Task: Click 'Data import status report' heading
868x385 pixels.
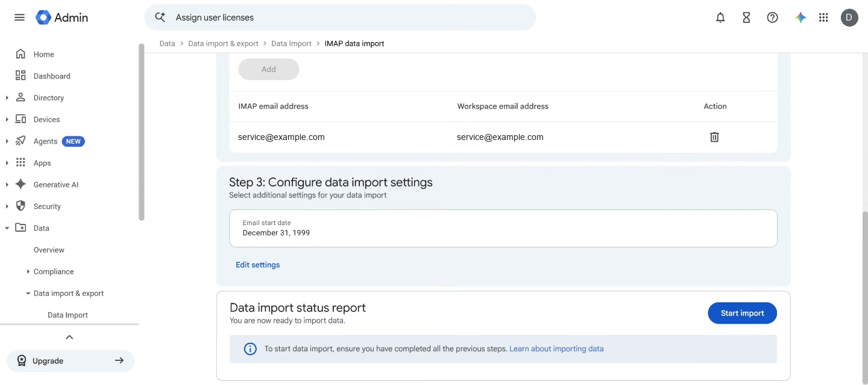Action: [298, 308]
